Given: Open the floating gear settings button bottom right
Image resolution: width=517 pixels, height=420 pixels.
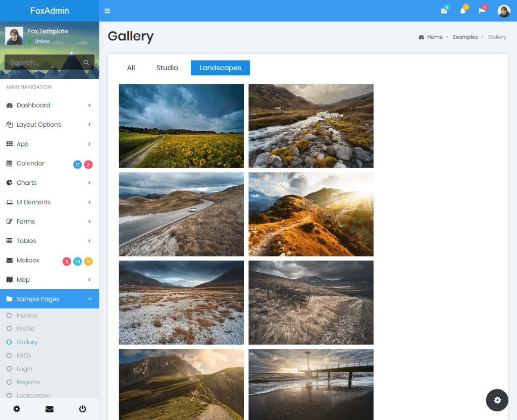Looking at the screenshot, I should (497, 400).
